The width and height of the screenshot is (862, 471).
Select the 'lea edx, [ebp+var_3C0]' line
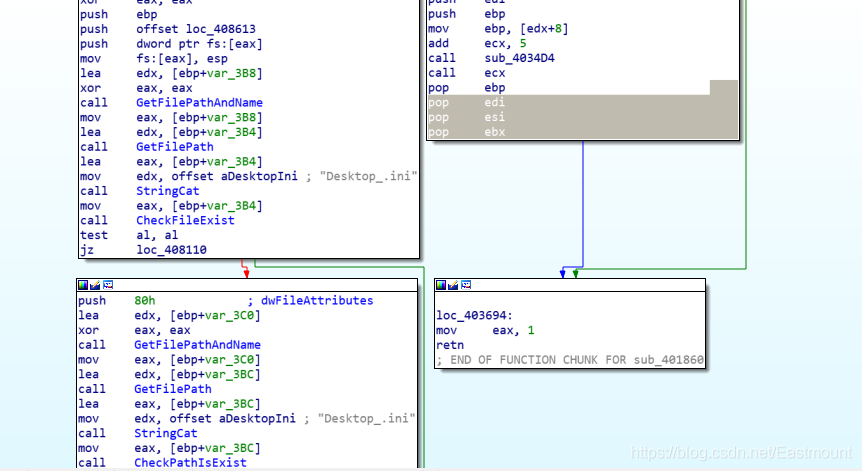[x=169, y=315]
